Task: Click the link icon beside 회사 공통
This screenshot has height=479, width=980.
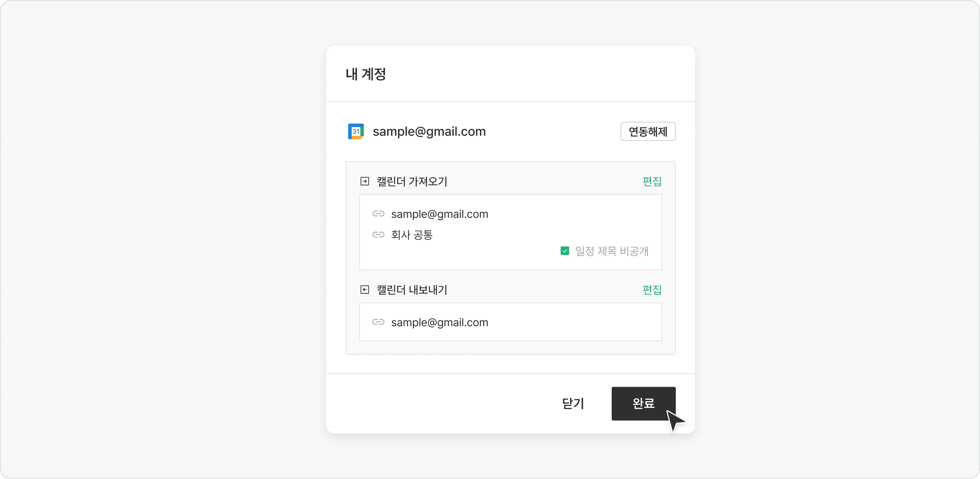Action: point(379,235)
